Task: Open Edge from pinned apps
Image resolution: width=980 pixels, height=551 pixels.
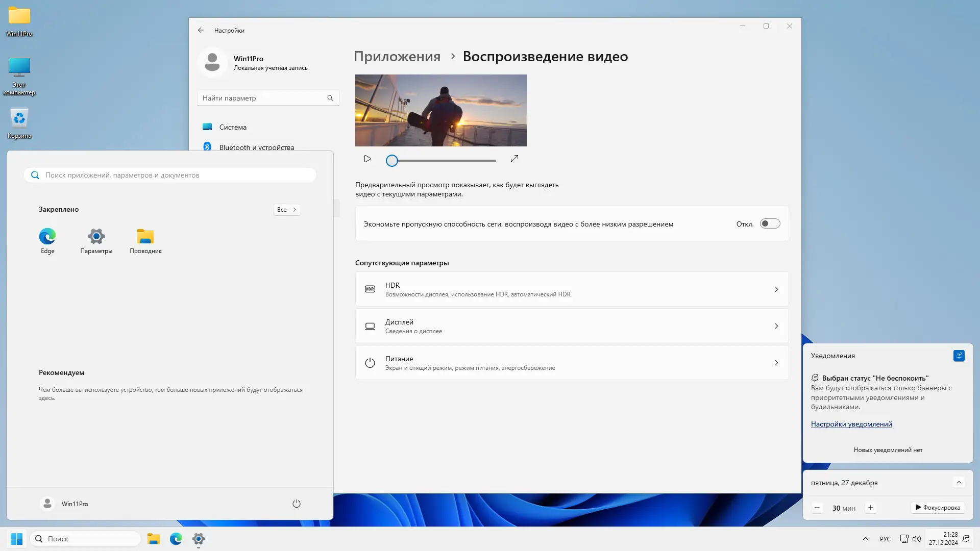Action: click(x=47, y=237)
